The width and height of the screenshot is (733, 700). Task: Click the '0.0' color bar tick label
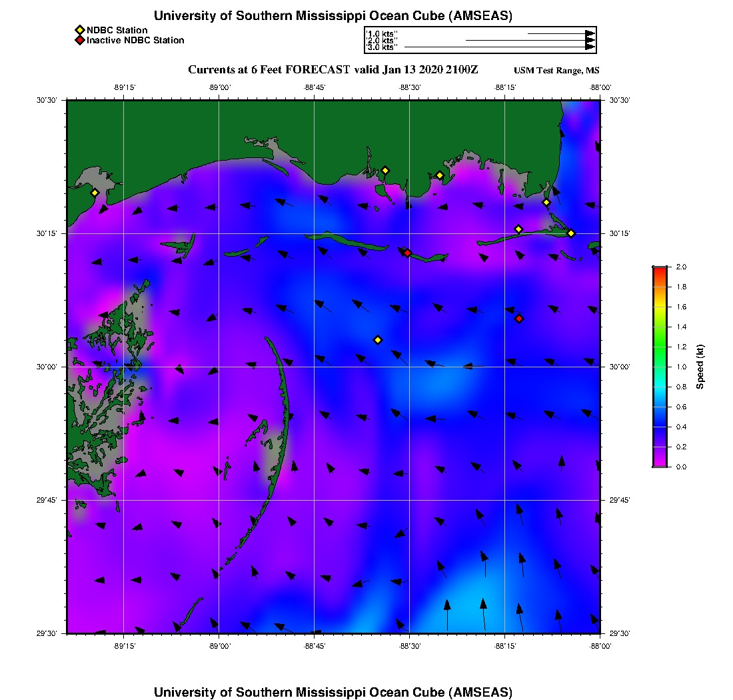click(681, 467)
